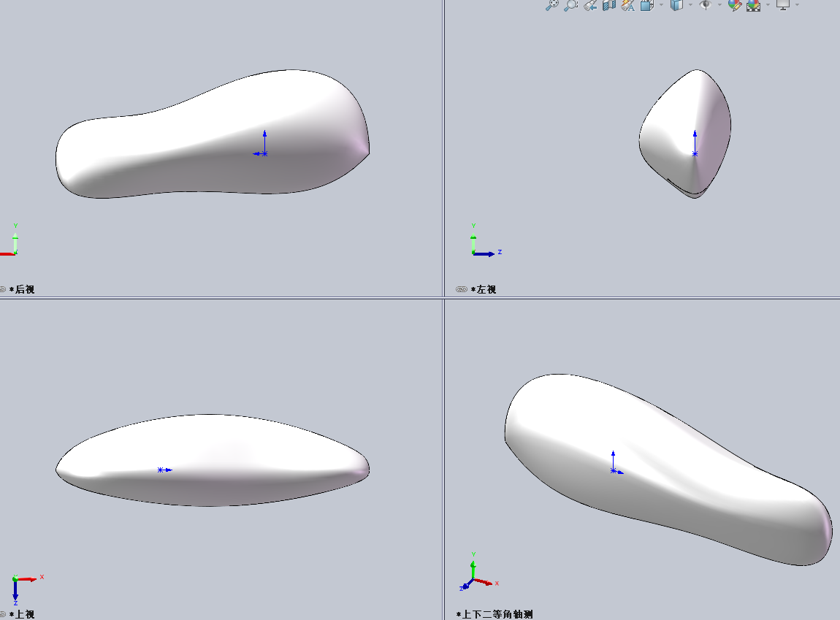Expand the Display Style dropdown arrow
840x620 pixels.
click(690, 4)
